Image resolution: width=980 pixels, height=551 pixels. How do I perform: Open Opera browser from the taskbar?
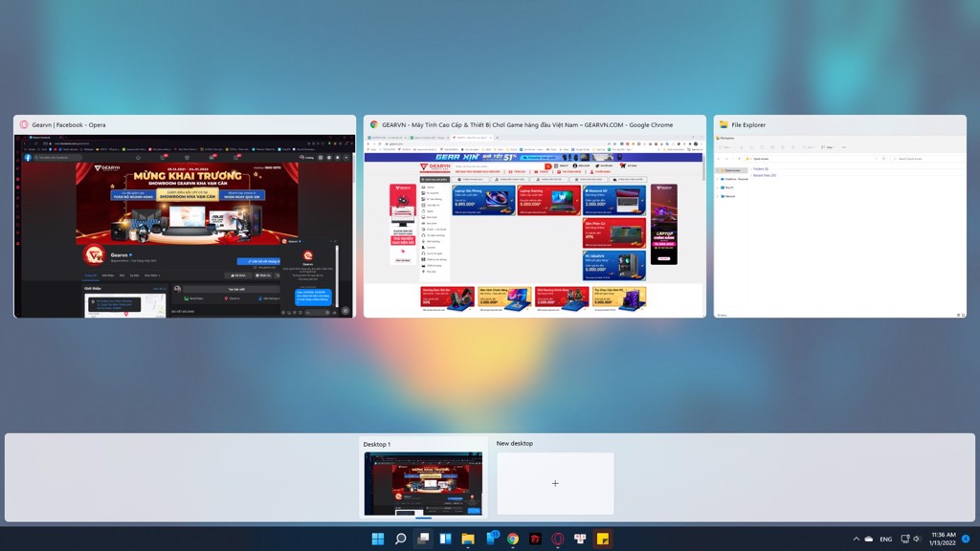tap(558, 539)
